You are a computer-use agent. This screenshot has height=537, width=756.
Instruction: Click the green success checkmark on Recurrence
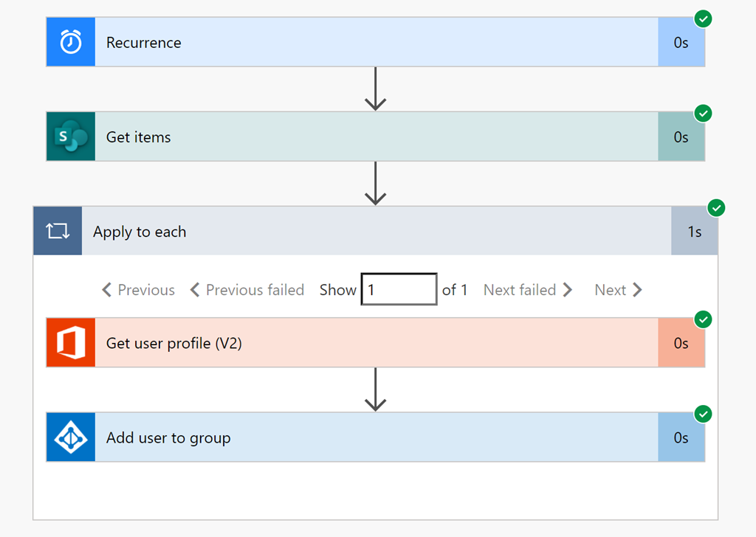point(704,19)
